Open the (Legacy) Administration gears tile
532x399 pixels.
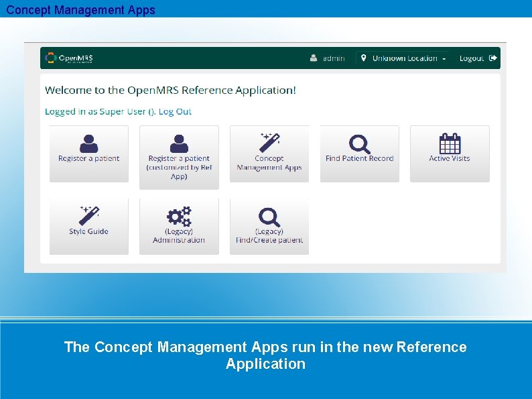coord(179,227)
